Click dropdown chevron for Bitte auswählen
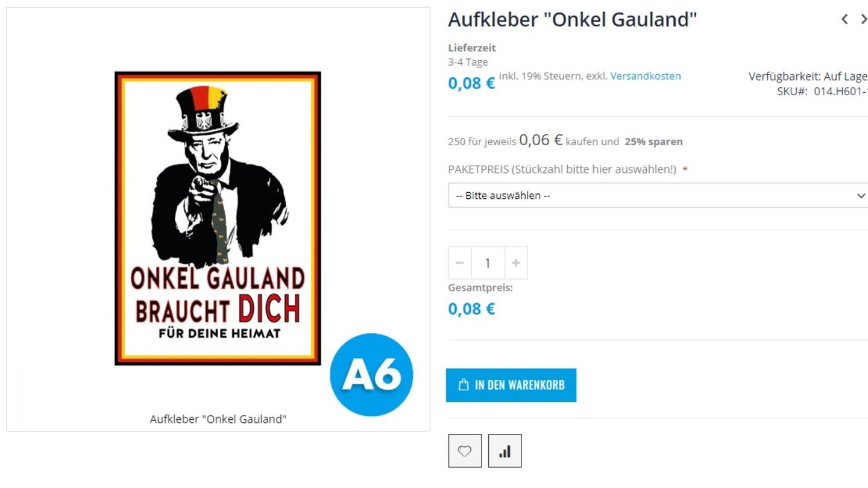Screen dimensions: 868x488 click(860, 195)
